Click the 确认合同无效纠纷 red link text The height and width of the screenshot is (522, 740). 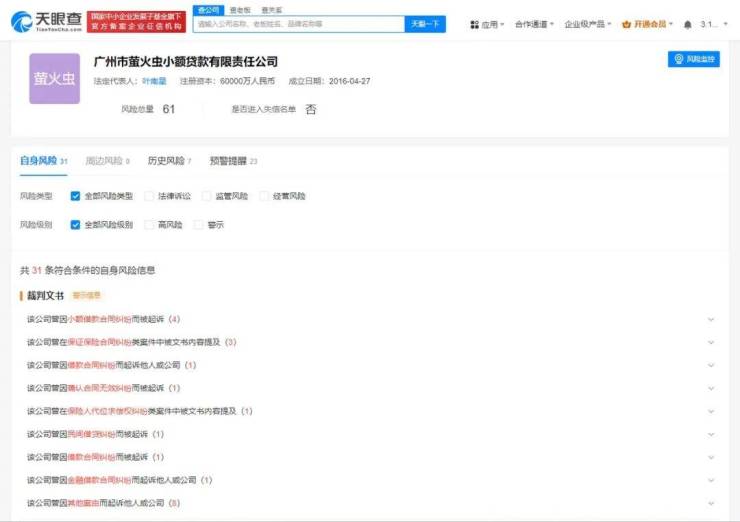pyautogui.click(x=100, y=388)
